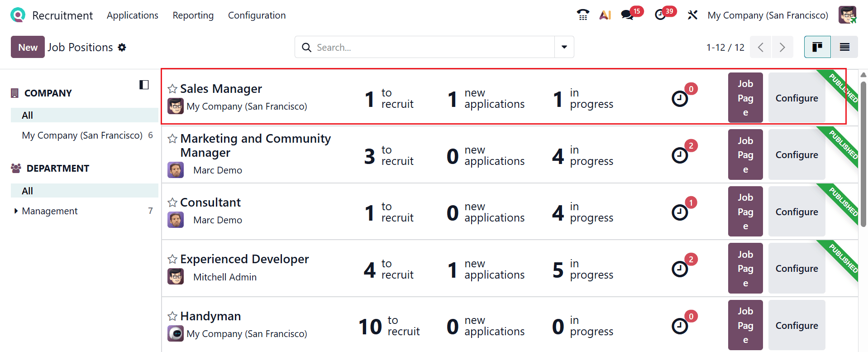Open the Configuration menu
Image resolution: width=868 pixels, height=352 pixels.
[x=257, y=15]
